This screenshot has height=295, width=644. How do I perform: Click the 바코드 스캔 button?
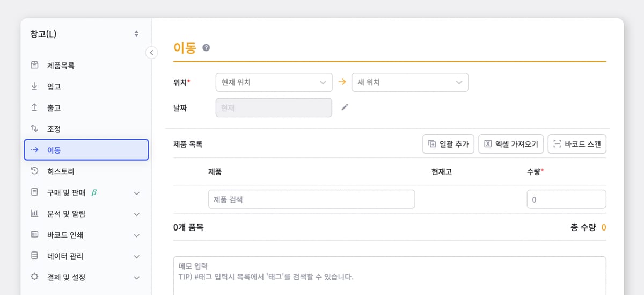pyautogui.click(x=577, y=144)
